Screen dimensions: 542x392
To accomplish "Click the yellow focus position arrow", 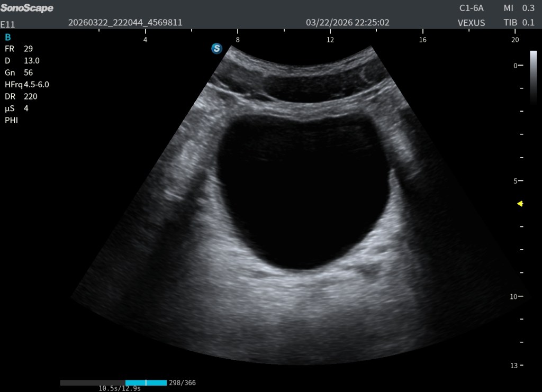I will tap(520, 204).
